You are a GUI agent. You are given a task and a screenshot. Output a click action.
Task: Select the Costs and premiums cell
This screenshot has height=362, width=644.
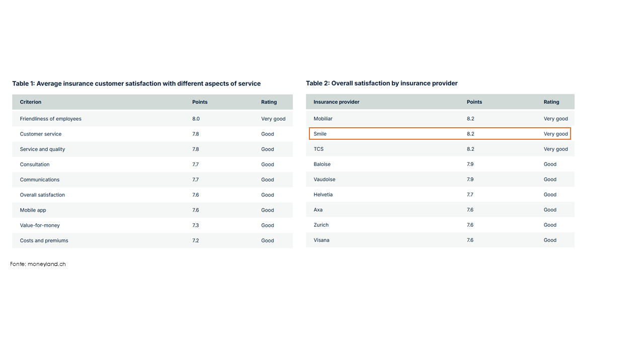tap(44, 240)
